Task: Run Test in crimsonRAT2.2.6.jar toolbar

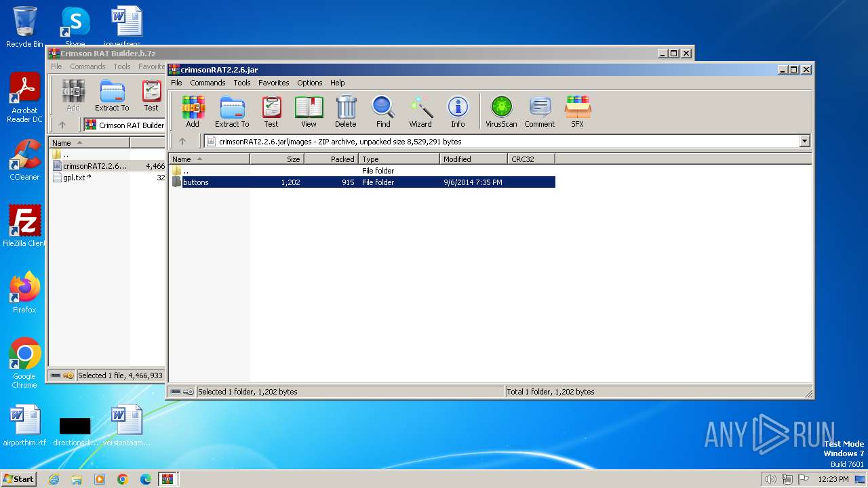Action: (x=271, y=111)
